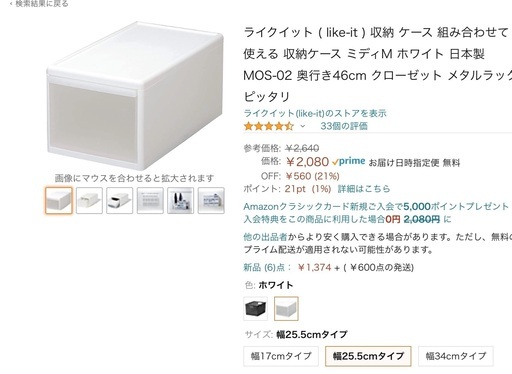This screenshot has width=512, height=374.
Task: Select the 幅25.5cmタイプ size option
Action: (368, 356)
